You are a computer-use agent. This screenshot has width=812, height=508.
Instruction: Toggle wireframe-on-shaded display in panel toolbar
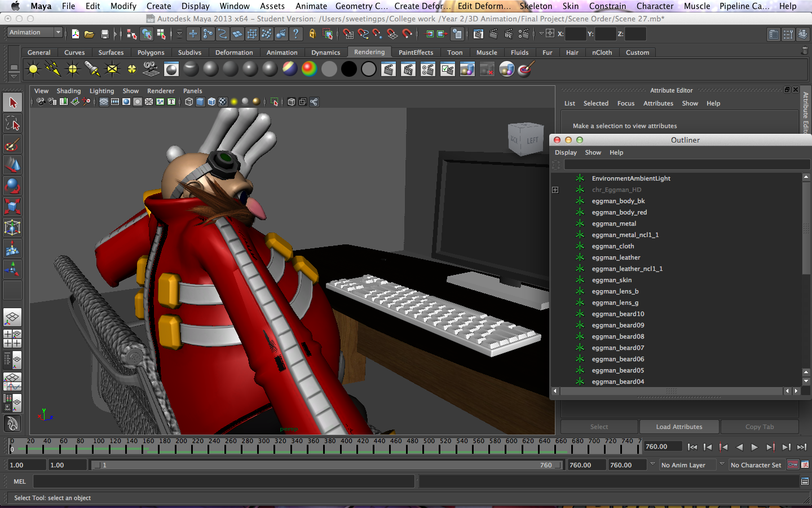point(211,102)
